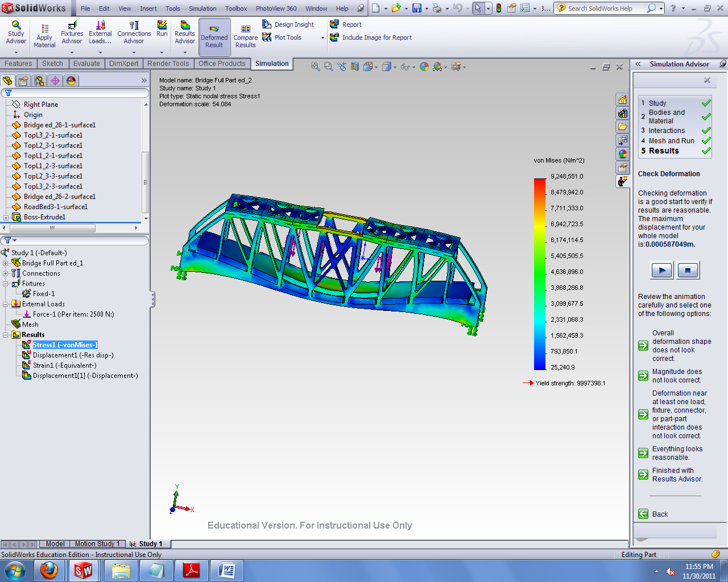Click the Edit Appearance color sphere icon

coord(424,66)
